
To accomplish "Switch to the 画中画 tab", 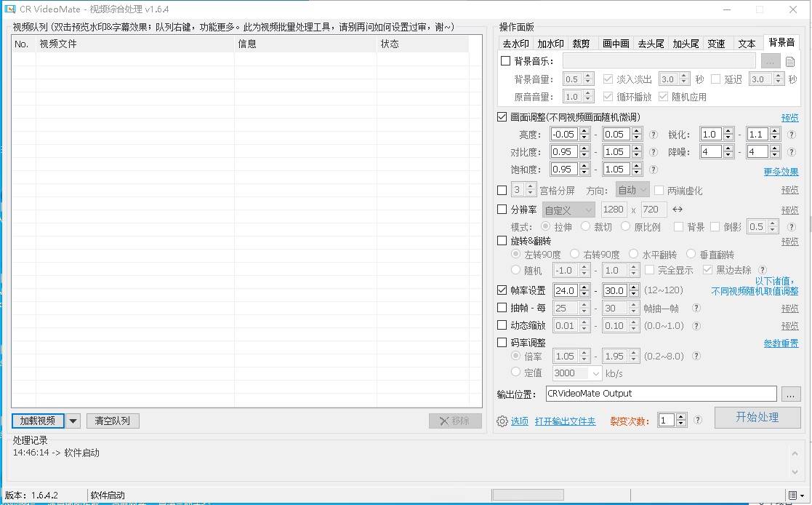I will 616,44.
